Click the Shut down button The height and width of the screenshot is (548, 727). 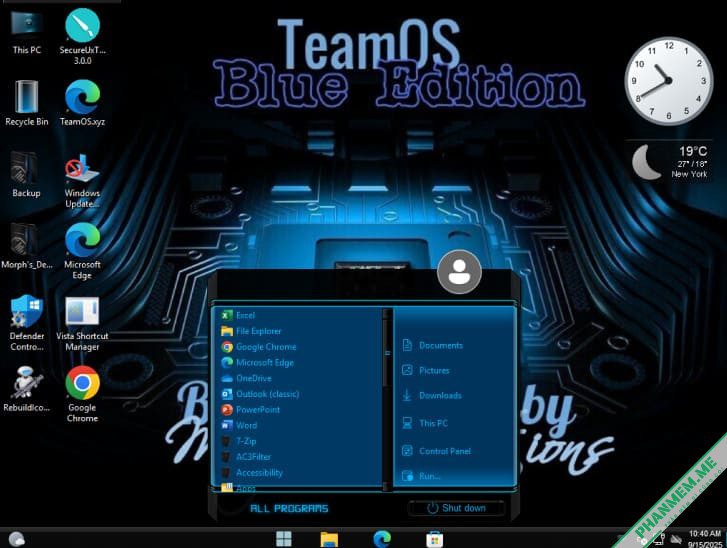[x=456, y=508]
